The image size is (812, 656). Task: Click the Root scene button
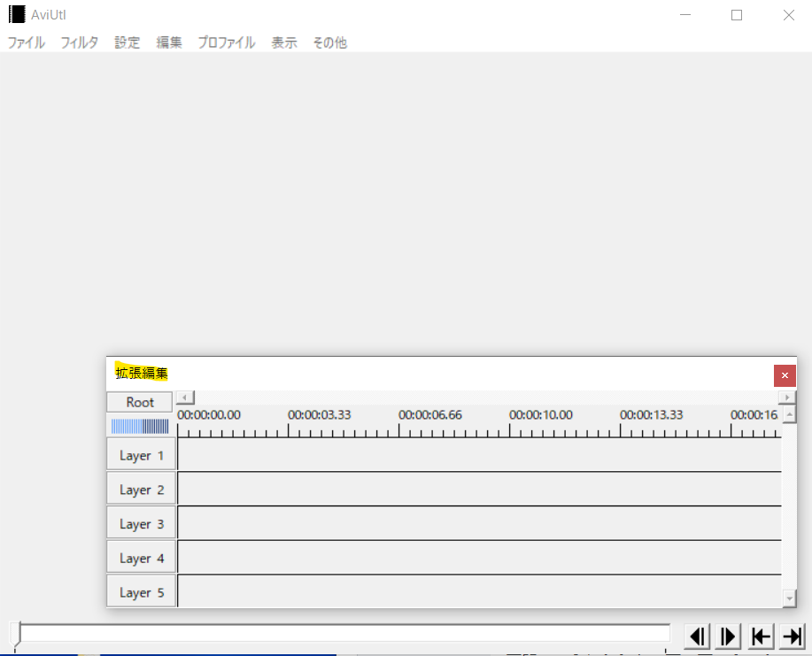tap(140, 402)
